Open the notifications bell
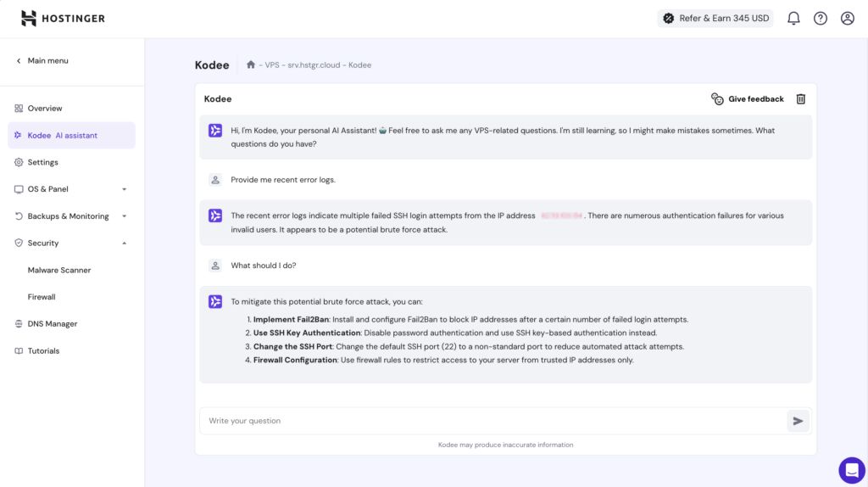868x487 pixels. click(793, 18)
